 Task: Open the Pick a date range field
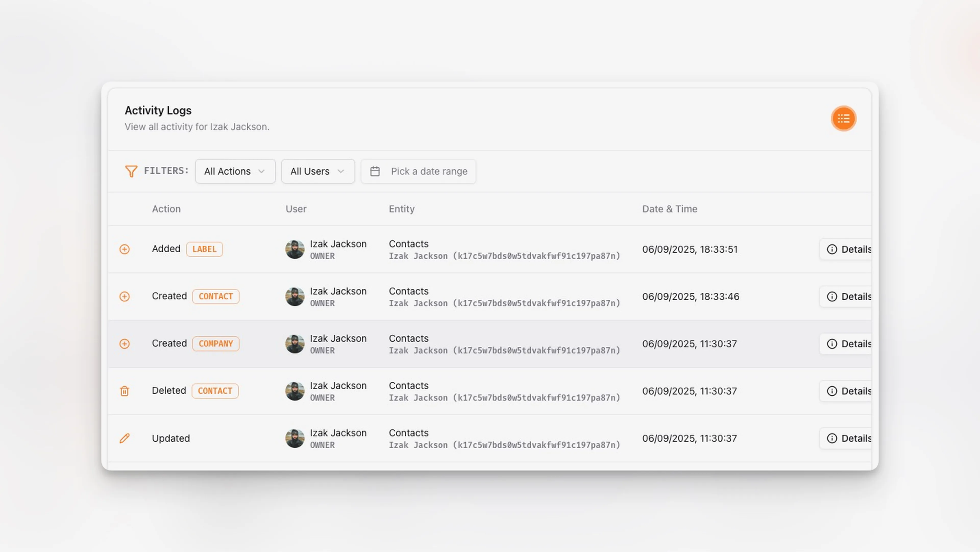coord(418,171)
